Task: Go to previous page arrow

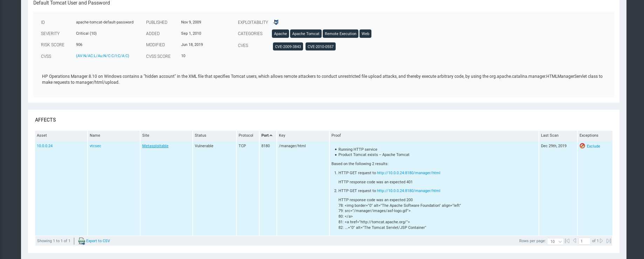Action: [575, 241]
